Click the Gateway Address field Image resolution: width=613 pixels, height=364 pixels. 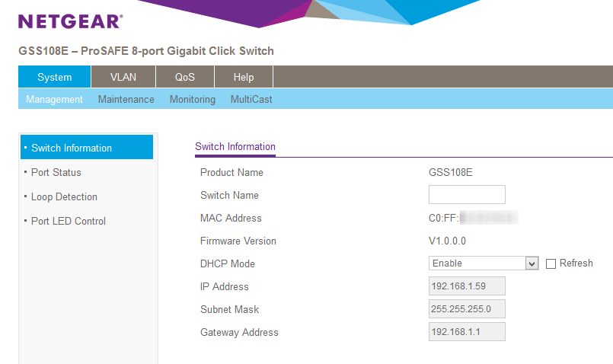click(x=467, y=332)
